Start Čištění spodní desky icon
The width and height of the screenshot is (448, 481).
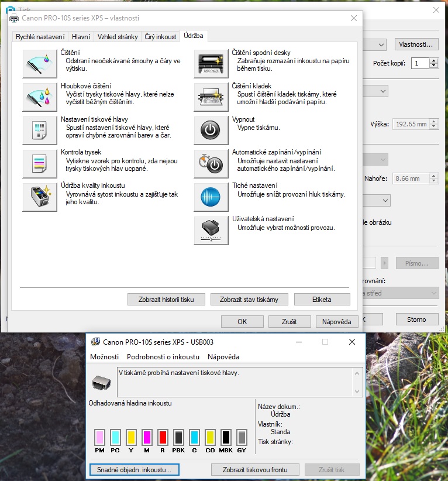pyautogui.click(x=211, y=64)
